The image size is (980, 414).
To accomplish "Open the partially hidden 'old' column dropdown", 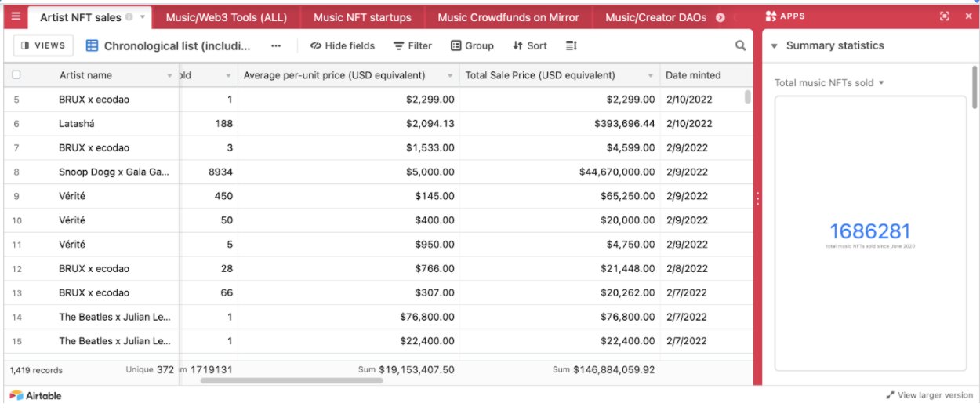I will click(228, 75).
